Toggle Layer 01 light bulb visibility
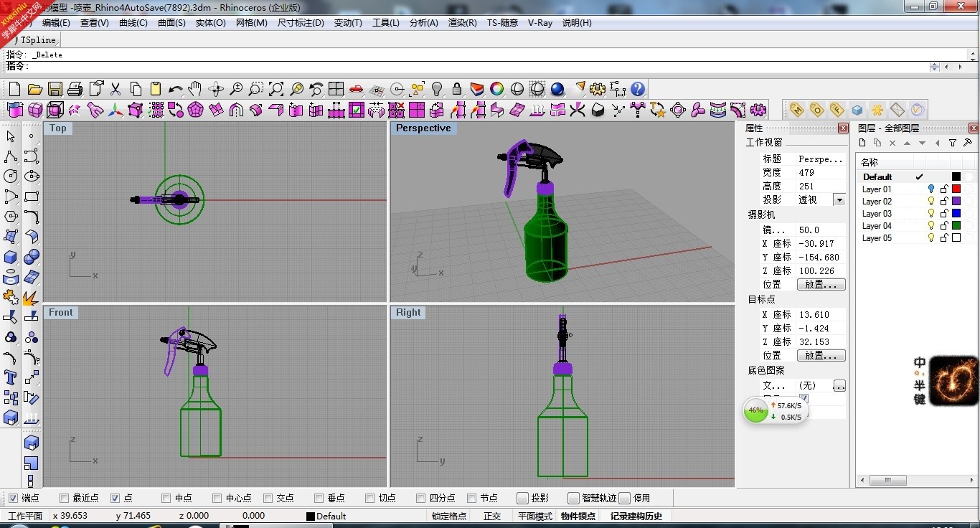This screenshot has width=980, height=528. [x=931, y=189]
